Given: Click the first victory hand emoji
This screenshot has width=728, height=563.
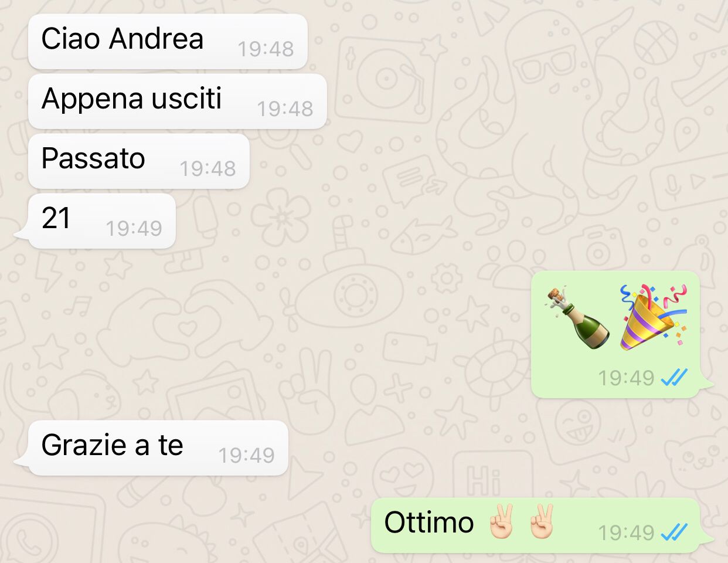Looking at the screenshot, I should (502, 521).
